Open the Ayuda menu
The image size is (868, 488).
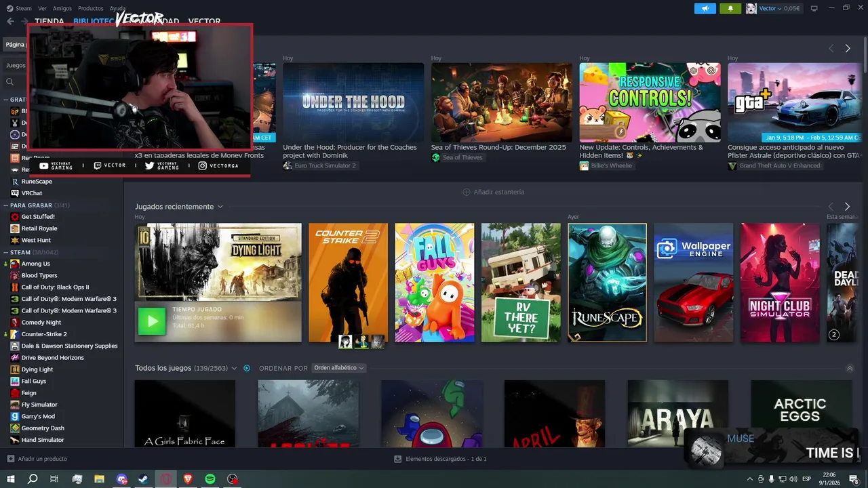click(118, 8)
